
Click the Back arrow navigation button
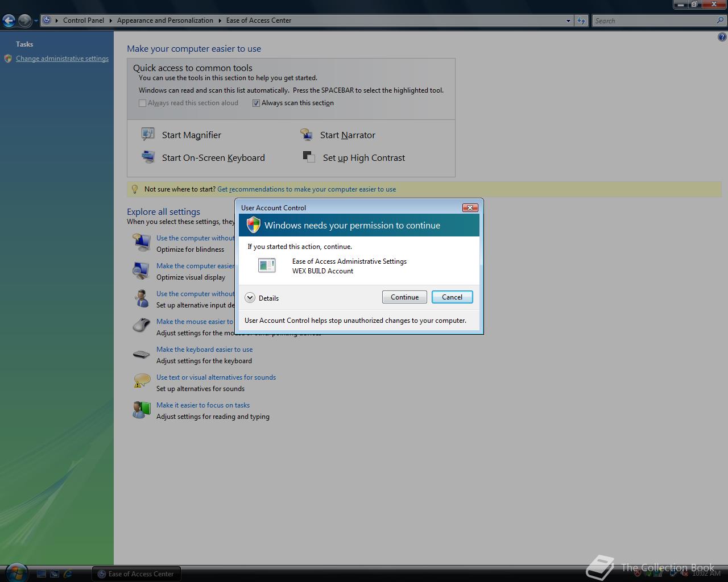point(9,20)
